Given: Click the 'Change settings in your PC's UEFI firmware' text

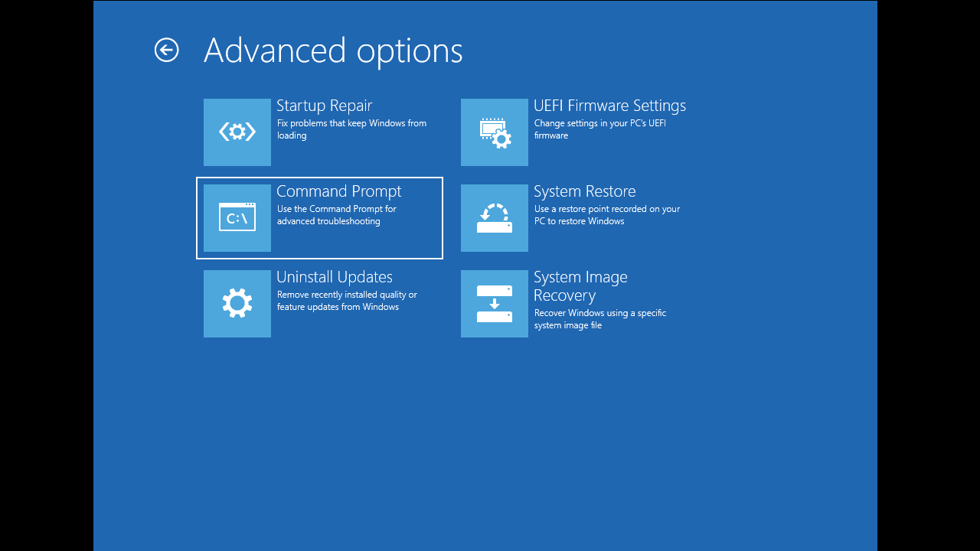Looking at the screenshot, I should coord(597,129).
